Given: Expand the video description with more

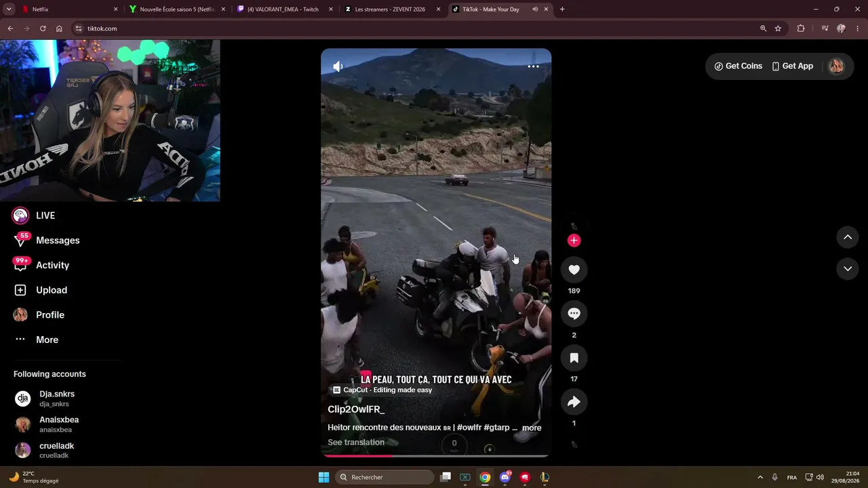Looking at the screenshot, I should (532, 428).
